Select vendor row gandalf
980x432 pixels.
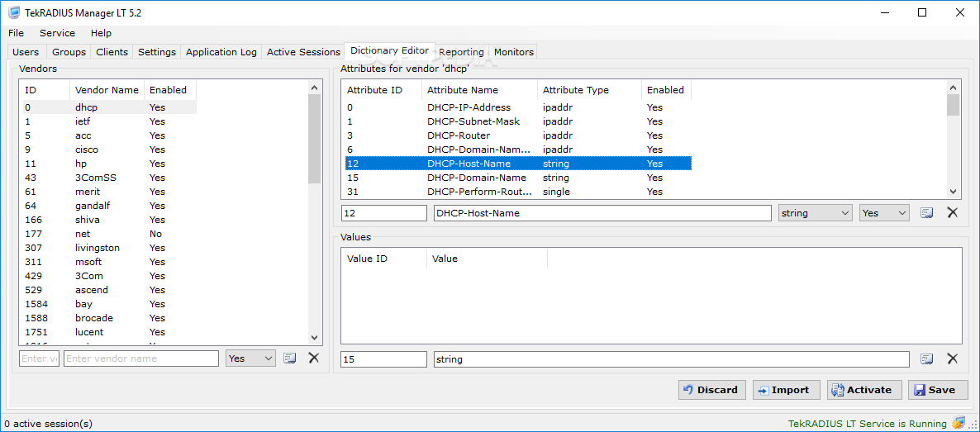coord(109,206)
